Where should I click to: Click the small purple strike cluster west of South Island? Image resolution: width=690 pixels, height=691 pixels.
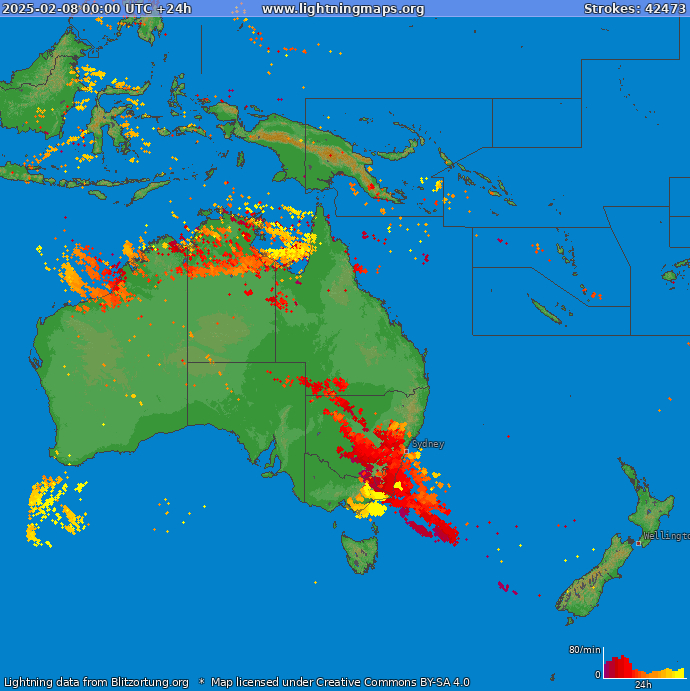pyautogui.click(x=504, y=587)
